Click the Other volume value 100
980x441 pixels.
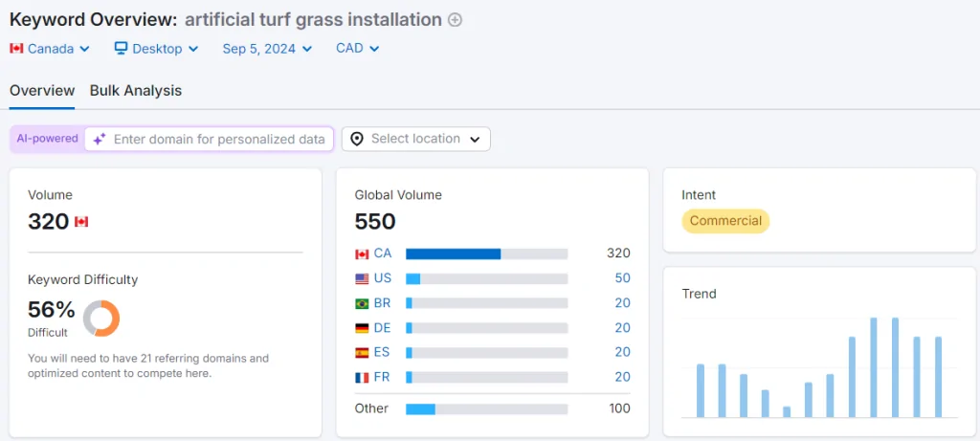tap(619, 409)
